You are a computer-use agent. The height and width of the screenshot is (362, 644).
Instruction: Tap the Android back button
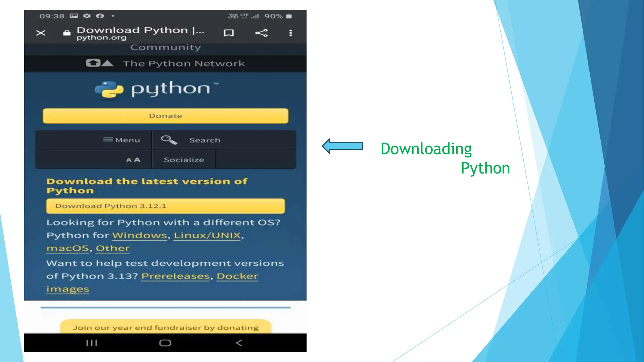point(239,343)
